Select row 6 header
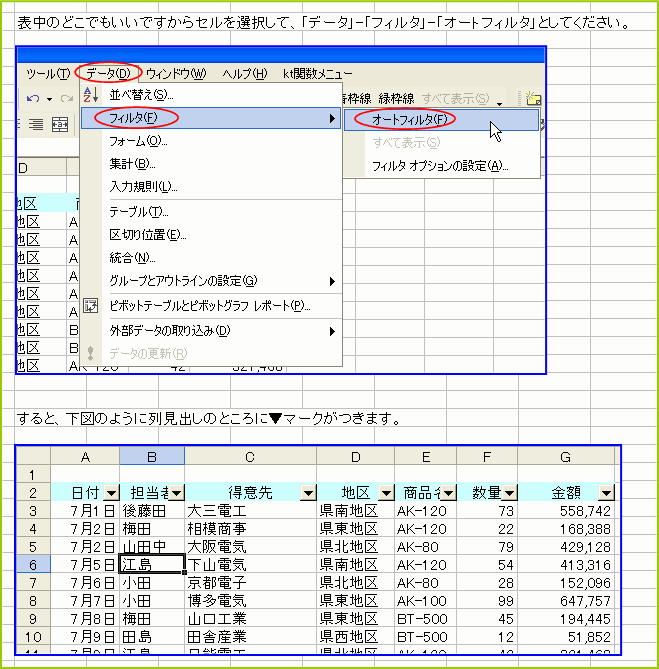Image resolution: width=659 pixels, height=669 pixels. [x=33, y=564]
